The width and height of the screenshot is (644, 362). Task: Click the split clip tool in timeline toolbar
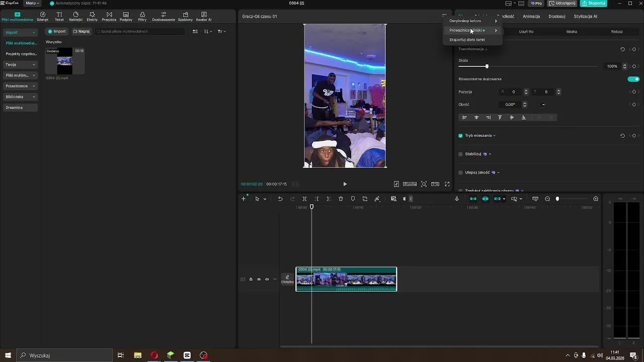tap(304, 199)
